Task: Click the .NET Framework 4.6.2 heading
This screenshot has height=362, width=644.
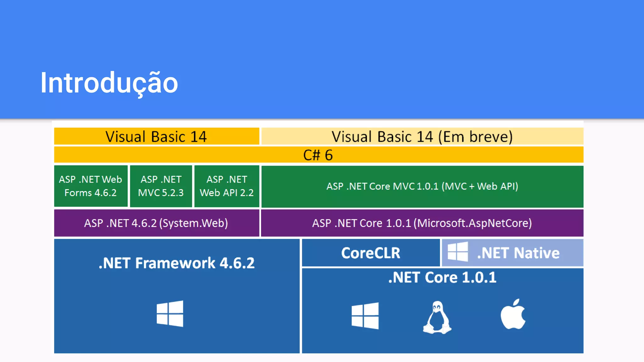Action: coord(176,263)
